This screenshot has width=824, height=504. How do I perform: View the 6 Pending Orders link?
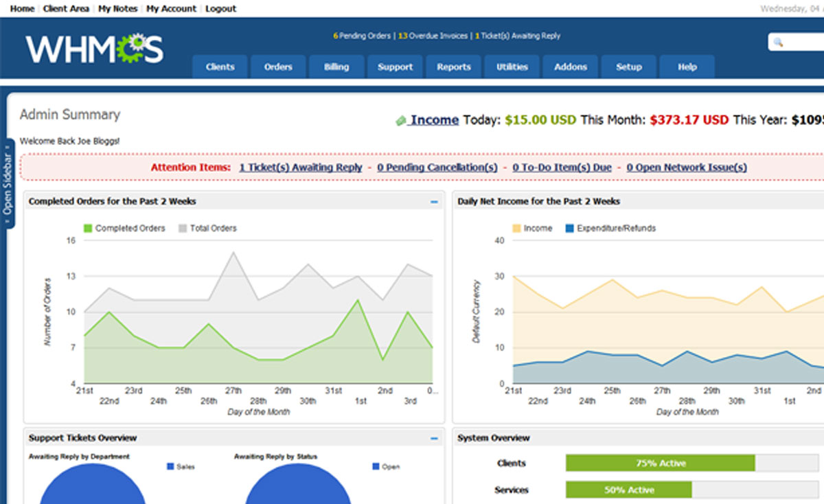[x=362, y=36]
